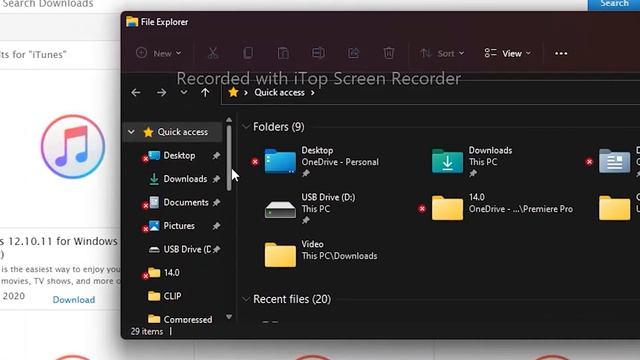Select Documents in navigation pane
The image size is (640, 360).
tap(186, 202)
